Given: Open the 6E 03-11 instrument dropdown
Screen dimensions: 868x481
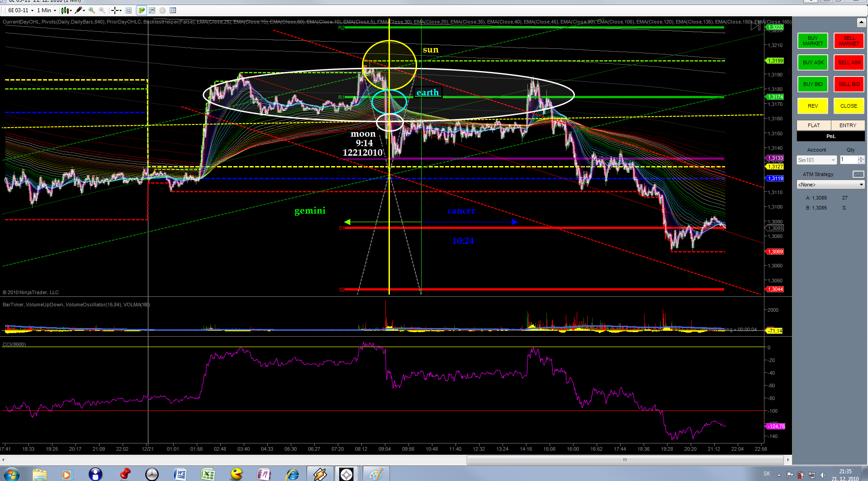Looking at the screenshot, I should [21, 10].
